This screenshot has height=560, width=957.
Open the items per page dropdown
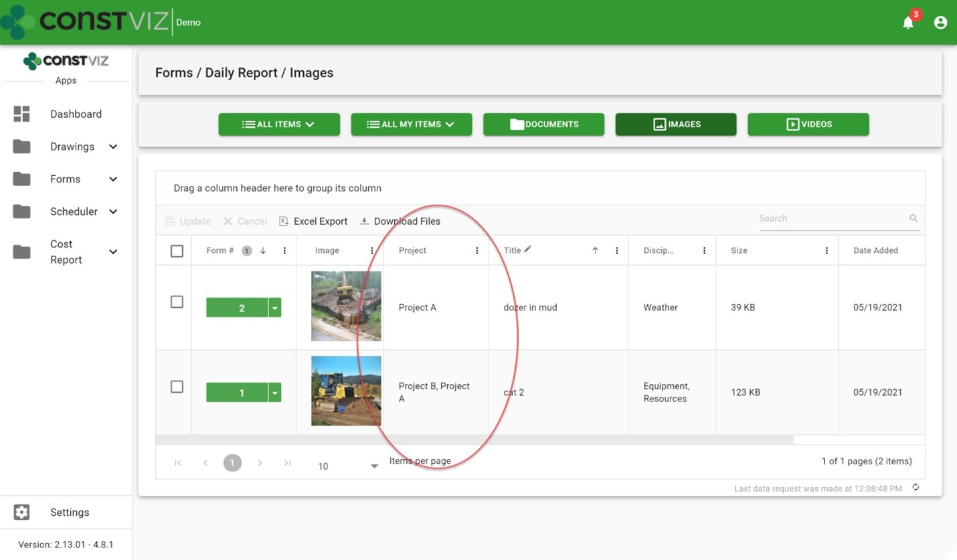(374, 466)
